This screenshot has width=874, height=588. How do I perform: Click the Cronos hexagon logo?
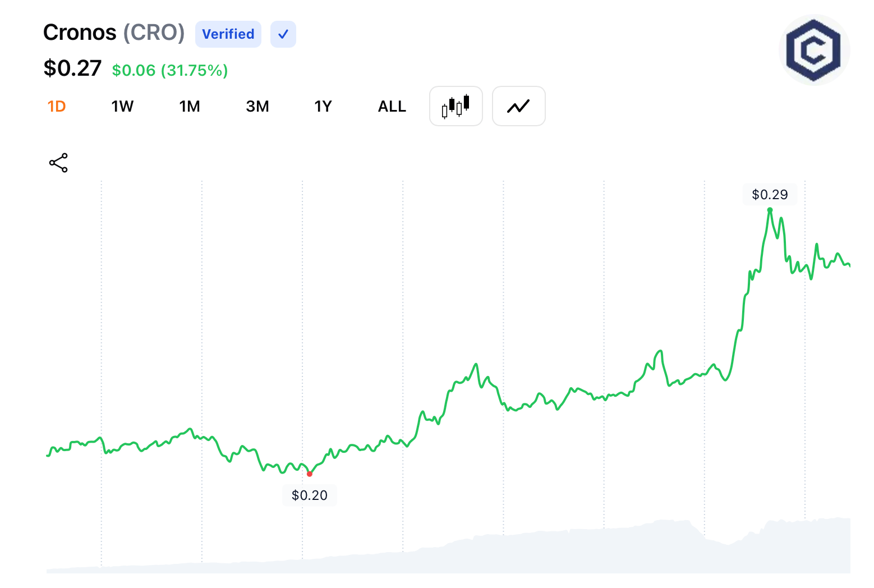(813, 50)
